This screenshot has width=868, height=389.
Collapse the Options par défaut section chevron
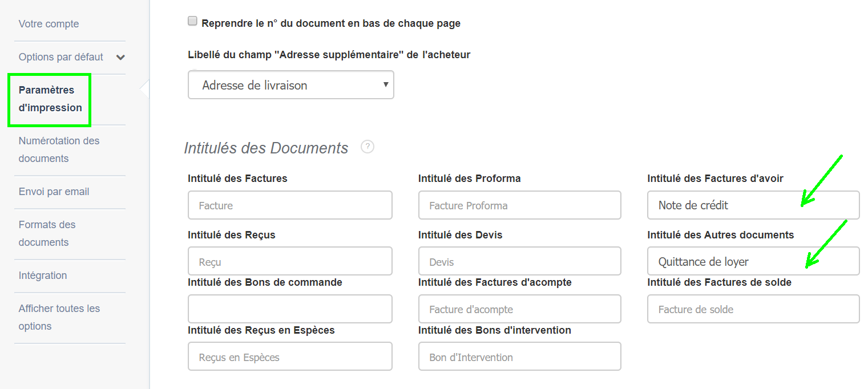(120, 57)
